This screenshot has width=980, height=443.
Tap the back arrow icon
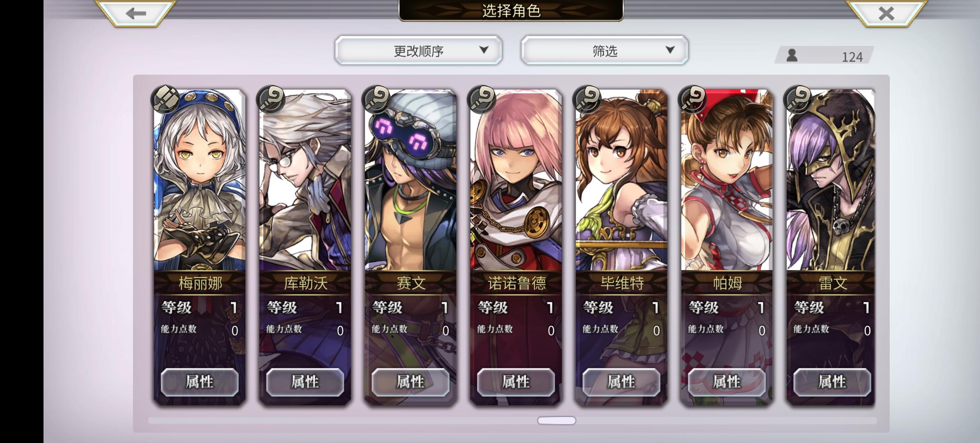click(135, 13)
